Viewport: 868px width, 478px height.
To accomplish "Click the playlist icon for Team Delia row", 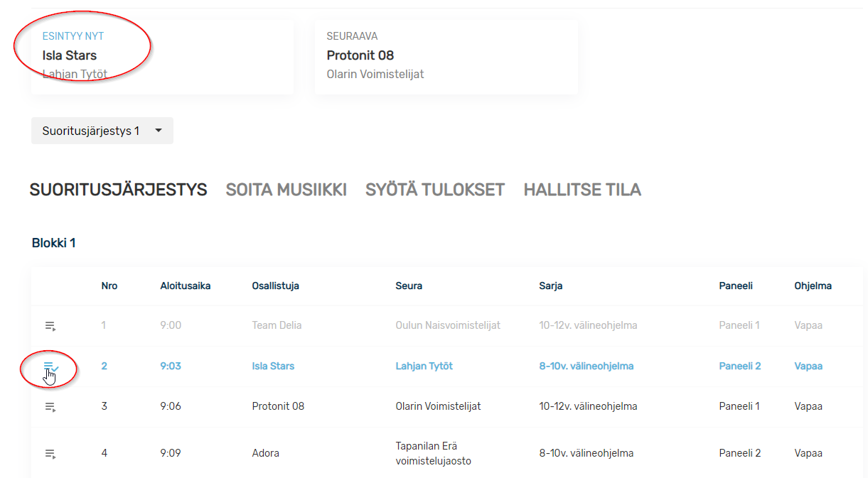I will (50, 326).
